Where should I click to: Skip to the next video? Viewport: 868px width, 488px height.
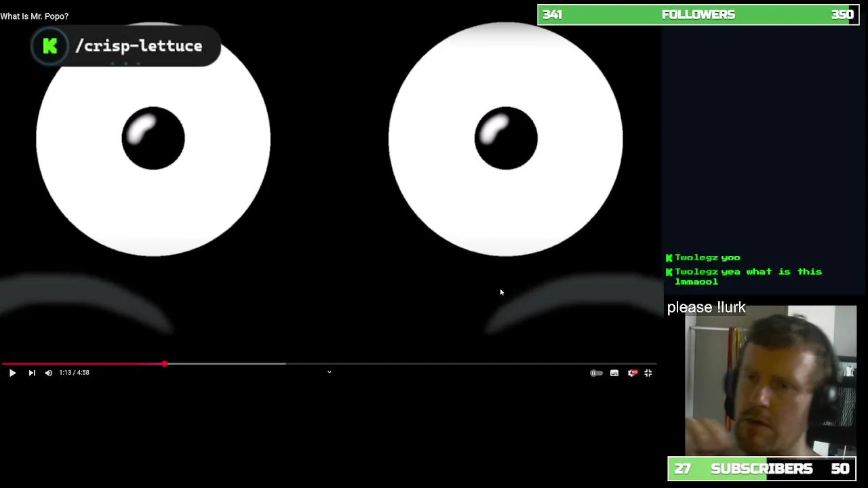click(x=32, y=373)
